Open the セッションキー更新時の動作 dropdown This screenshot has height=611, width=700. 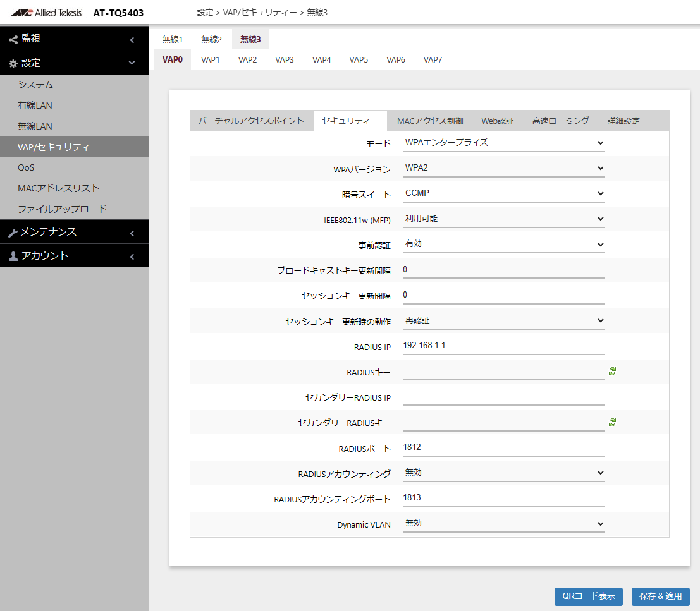503,320
